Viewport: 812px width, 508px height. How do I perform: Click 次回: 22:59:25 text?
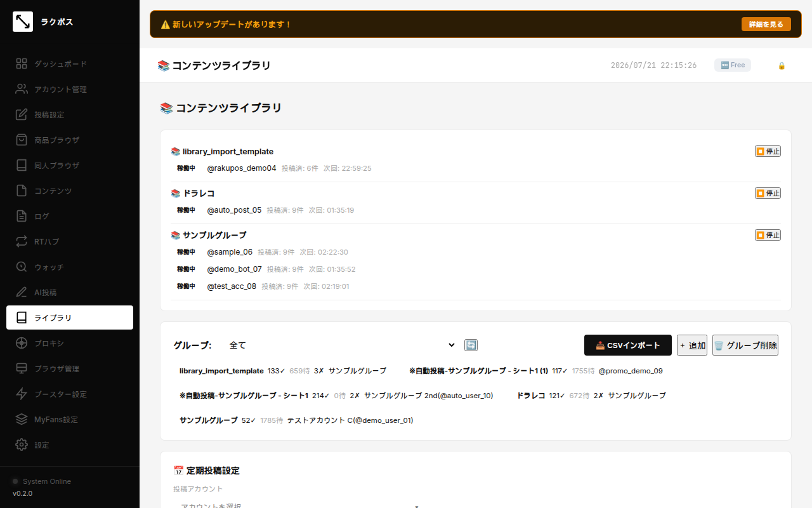coord(347,168)
